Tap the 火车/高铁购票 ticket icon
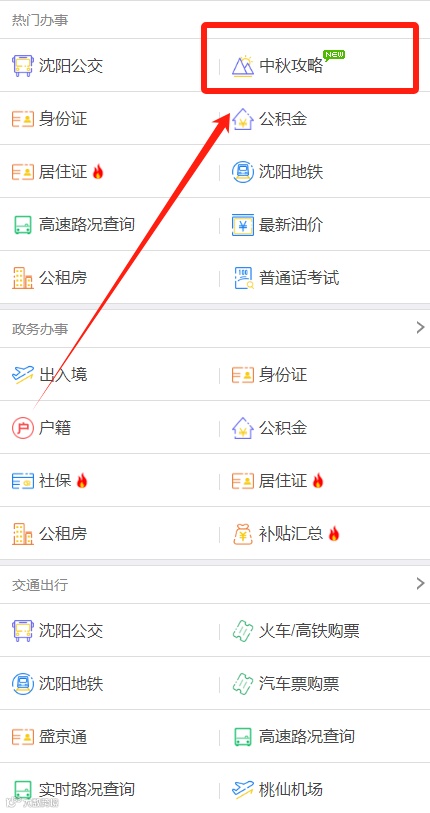Viewport: 430px width, 813px height. 242,631
